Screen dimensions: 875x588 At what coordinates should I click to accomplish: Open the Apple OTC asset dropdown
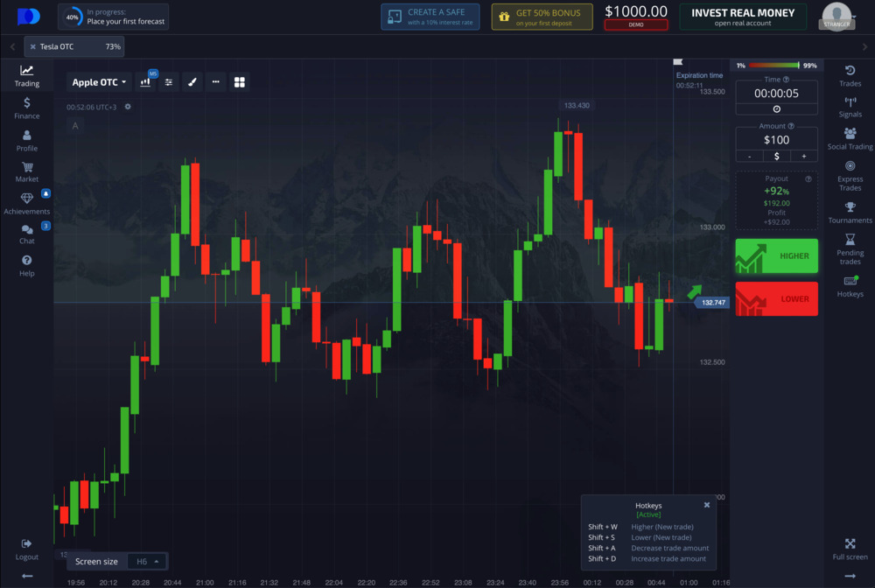[99, 81]
